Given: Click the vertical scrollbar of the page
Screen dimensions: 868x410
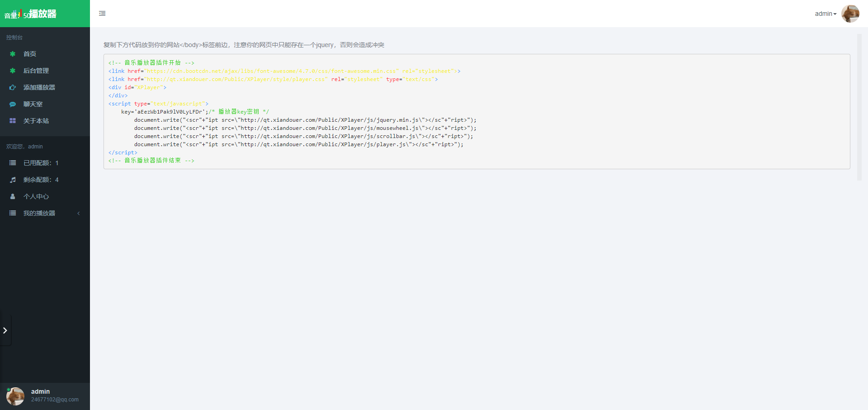Looking at the screenshot, I should tap(859, 107).
